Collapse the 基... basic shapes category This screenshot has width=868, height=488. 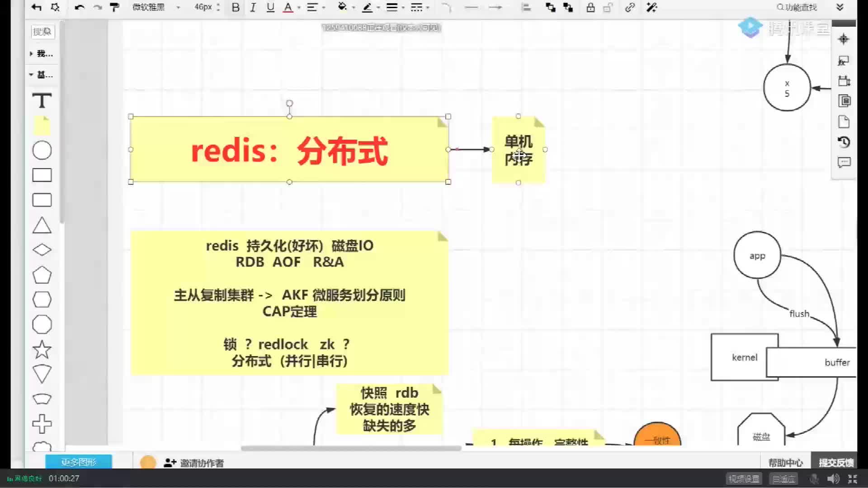[42, 75]
